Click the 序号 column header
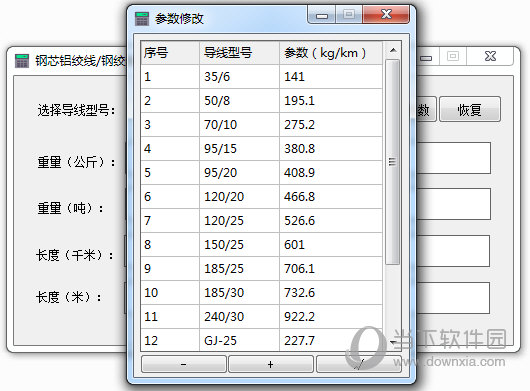 (x=170, y=53)
